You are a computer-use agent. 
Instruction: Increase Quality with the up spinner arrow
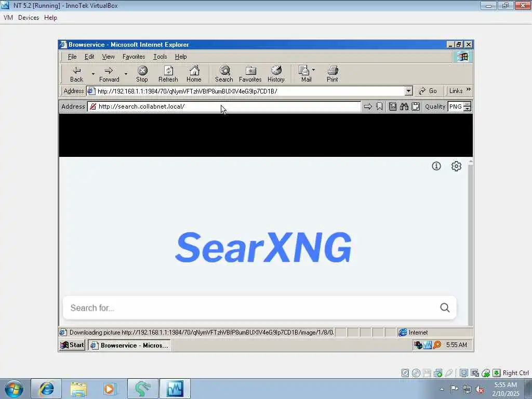[468, 104]
